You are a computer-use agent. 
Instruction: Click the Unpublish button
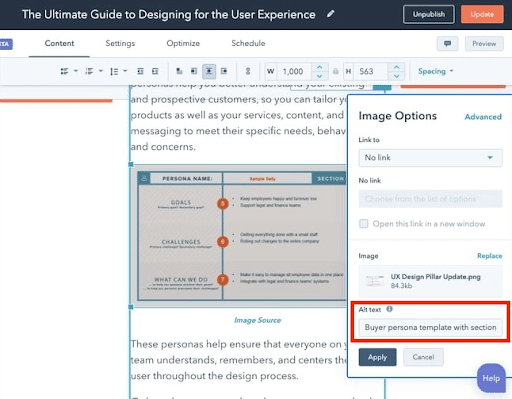click(x=429, y=14)
